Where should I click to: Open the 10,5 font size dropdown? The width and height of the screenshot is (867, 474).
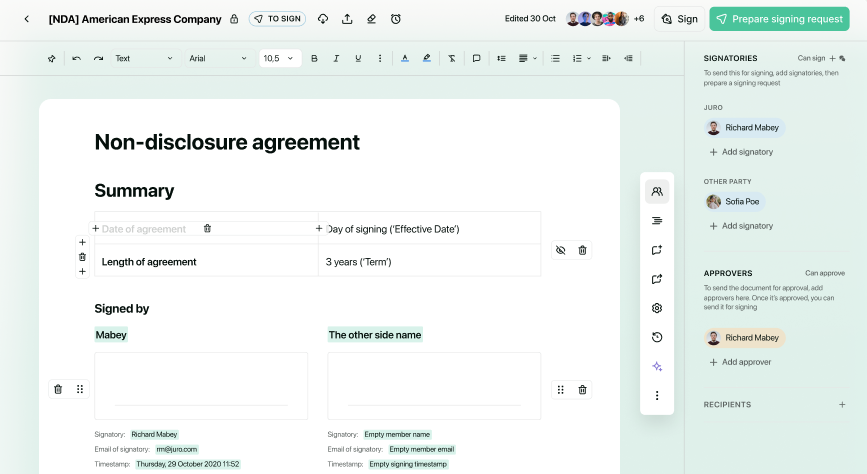(x=280, y=59)
